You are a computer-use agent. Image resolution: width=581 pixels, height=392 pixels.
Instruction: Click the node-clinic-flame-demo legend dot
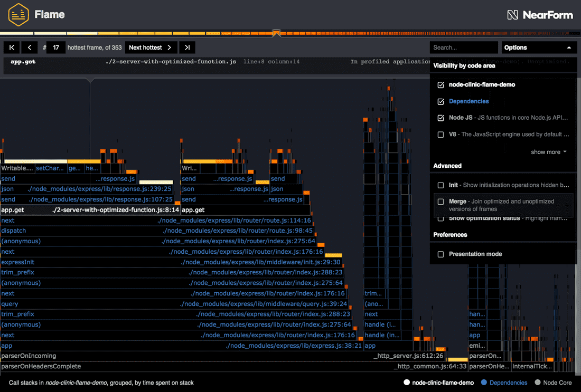[x=407, y=383]
